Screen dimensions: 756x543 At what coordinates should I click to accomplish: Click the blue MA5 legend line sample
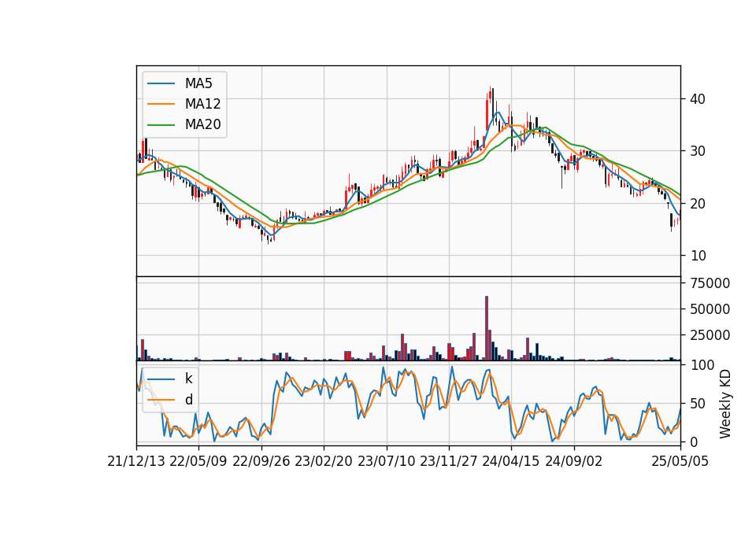click(161, 84)
